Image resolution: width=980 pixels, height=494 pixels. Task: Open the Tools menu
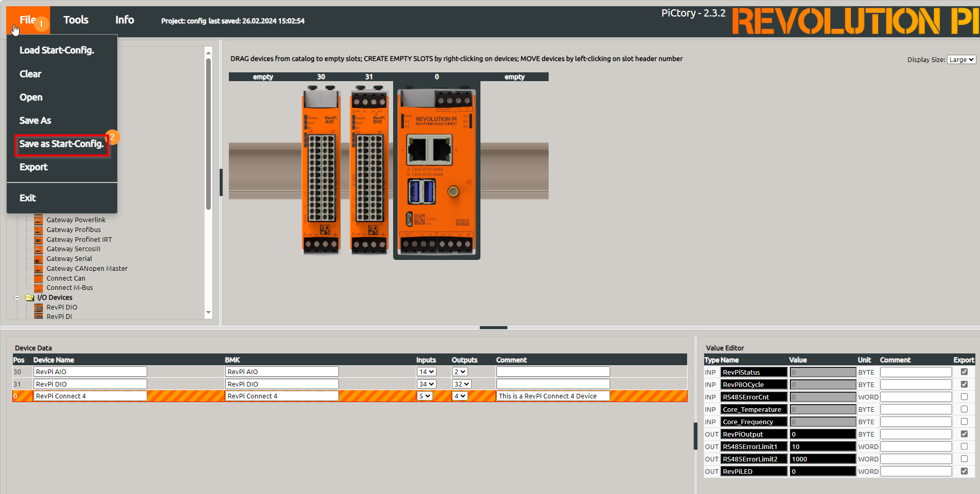tap(76, 20)
